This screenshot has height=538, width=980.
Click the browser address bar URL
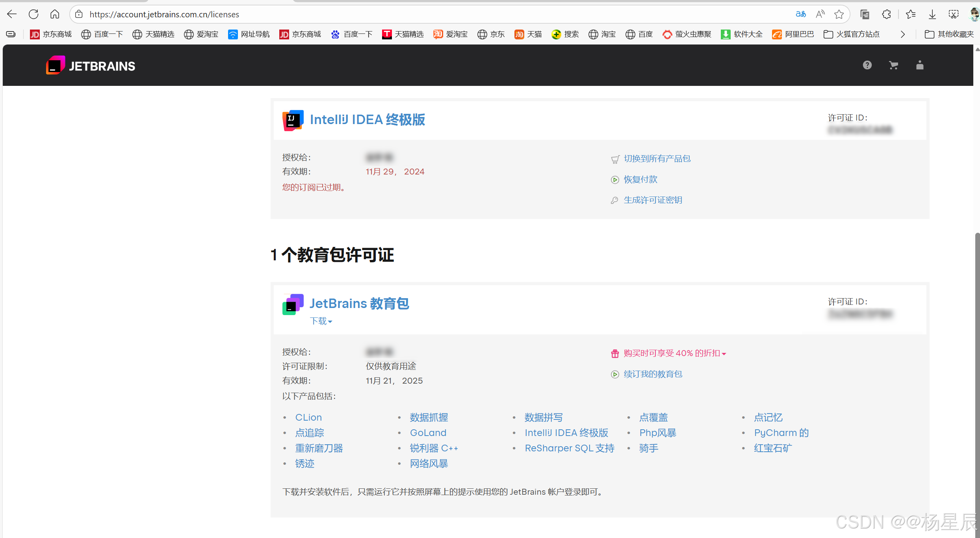pyautogui.click(x=164, y=15)
